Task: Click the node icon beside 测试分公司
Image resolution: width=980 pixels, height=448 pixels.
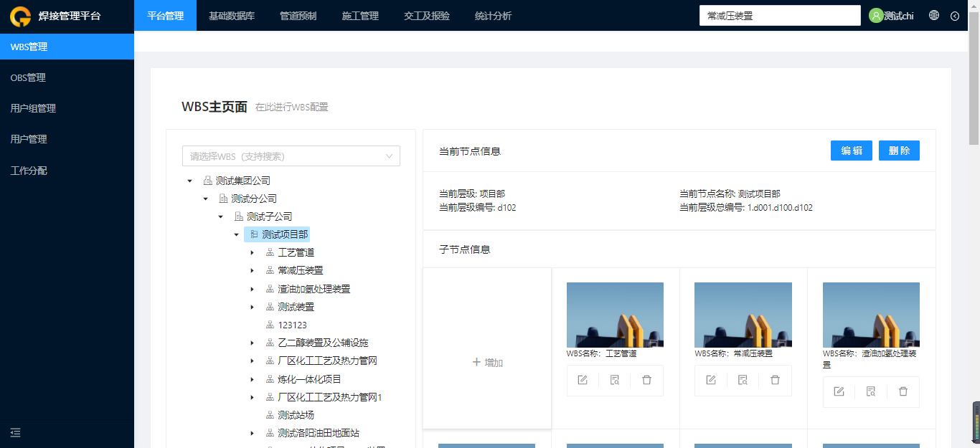Action: coord(223,199)
